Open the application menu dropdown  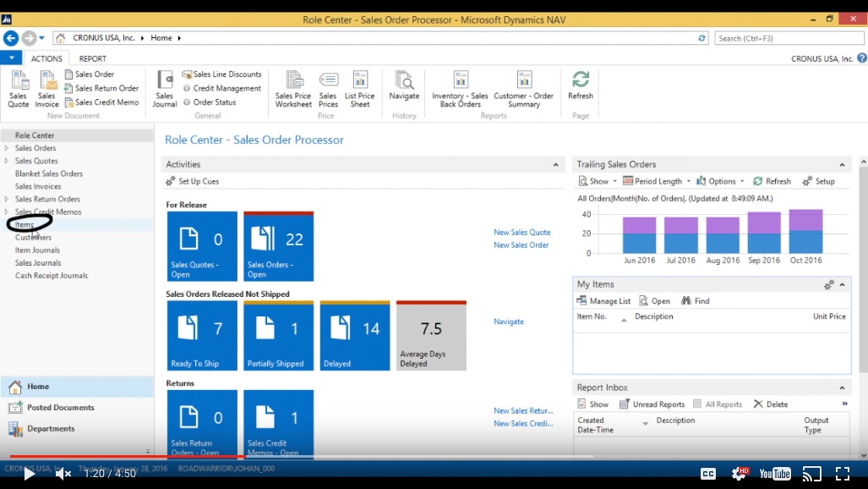coord(11,58)
